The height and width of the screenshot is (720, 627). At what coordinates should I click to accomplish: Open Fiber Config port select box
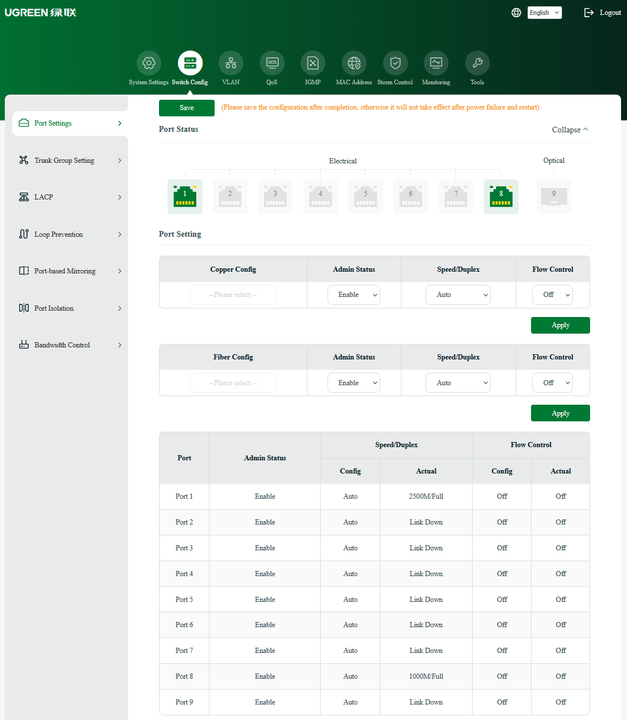pos(233,382)
